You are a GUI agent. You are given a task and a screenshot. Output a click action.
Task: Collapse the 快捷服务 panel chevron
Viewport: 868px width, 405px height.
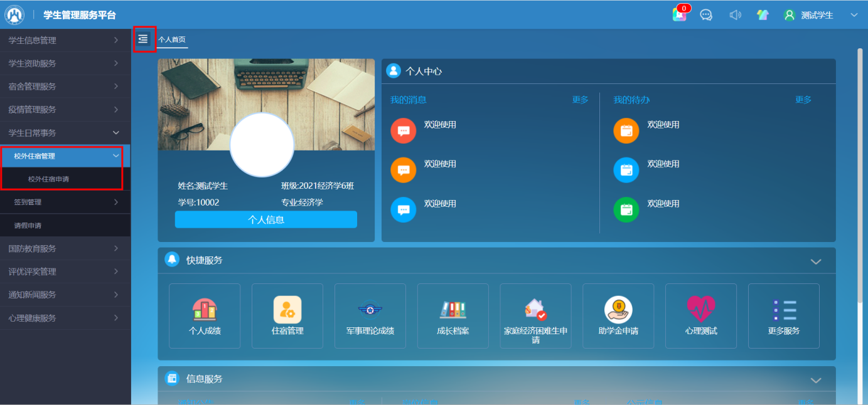coord(815,261)
